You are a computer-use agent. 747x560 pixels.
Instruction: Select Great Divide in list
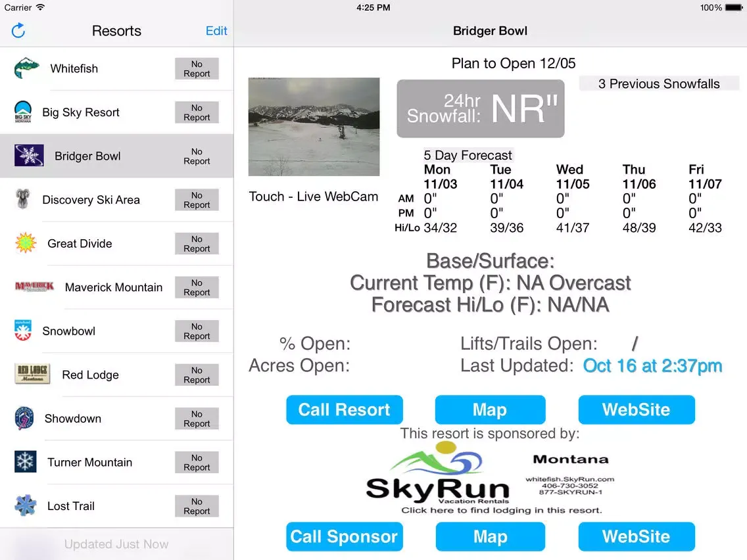coord(117,243)
